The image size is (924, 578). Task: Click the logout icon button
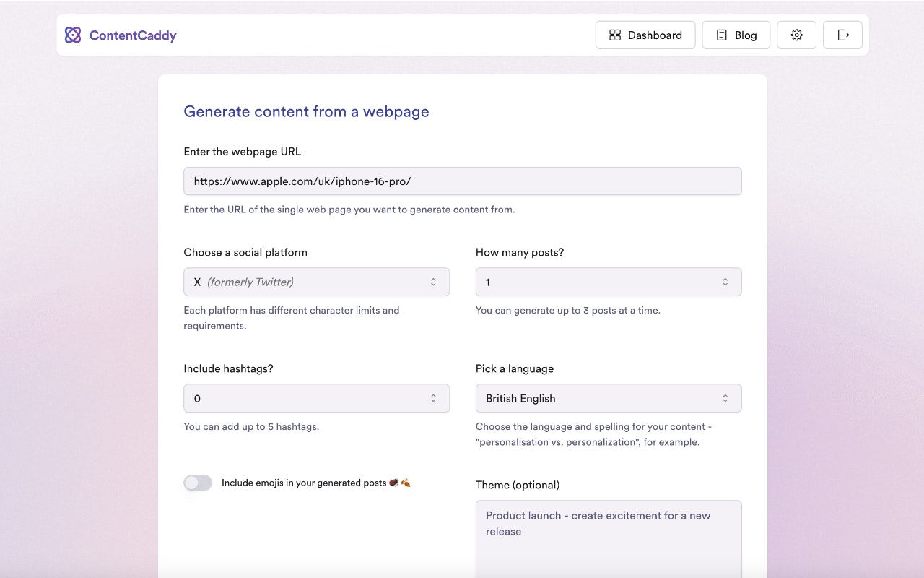click(842, 35)
